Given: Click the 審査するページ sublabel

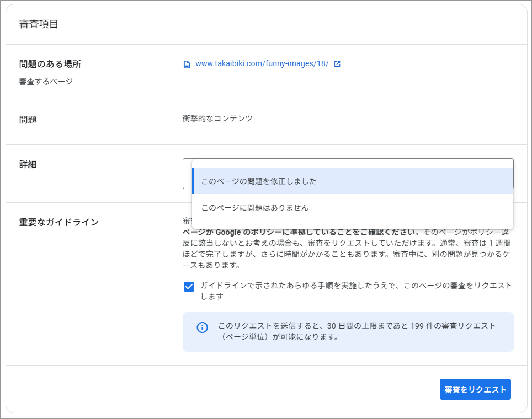Looking at the screenshot, I should click(x=46, y=82).
